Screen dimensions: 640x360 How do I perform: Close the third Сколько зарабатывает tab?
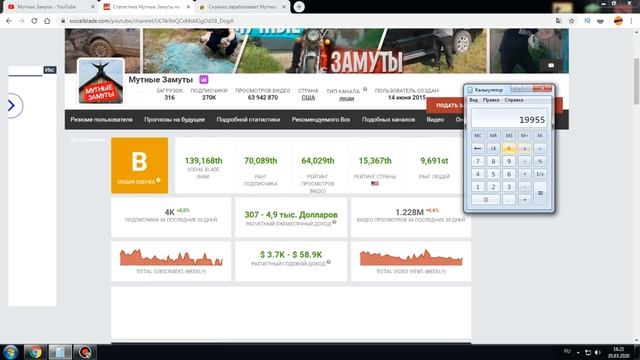point(284,7)
